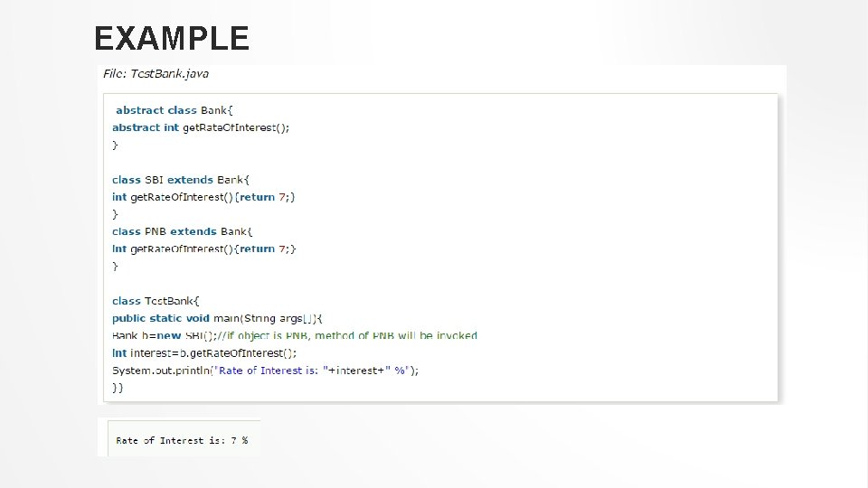Click SBI's getRateOfInterest return 7 line
The image size is (868, 488).
tap(203, 197)
